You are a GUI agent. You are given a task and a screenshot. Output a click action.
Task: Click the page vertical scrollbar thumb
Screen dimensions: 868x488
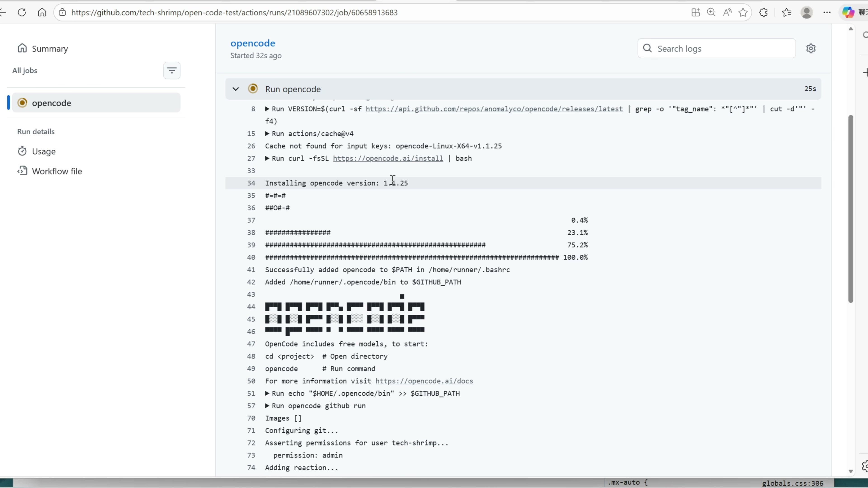coord(850,209)
